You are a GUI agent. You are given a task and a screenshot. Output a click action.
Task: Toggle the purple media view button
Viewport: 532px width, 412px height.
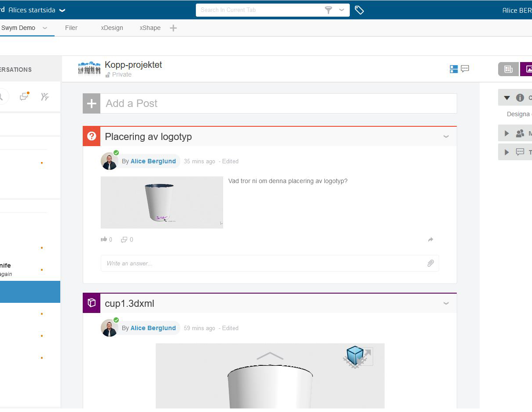[x=527, y=69]
